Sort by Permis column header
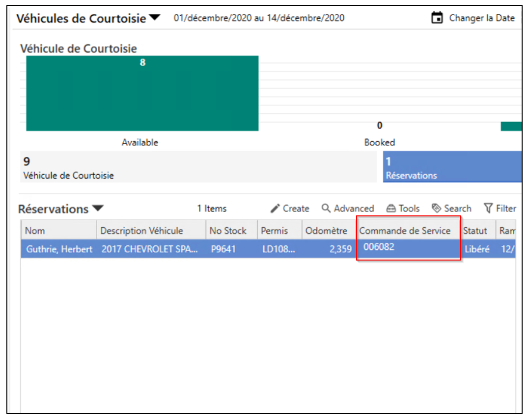This screenshot has height=420, width=529. click(279, 231)
